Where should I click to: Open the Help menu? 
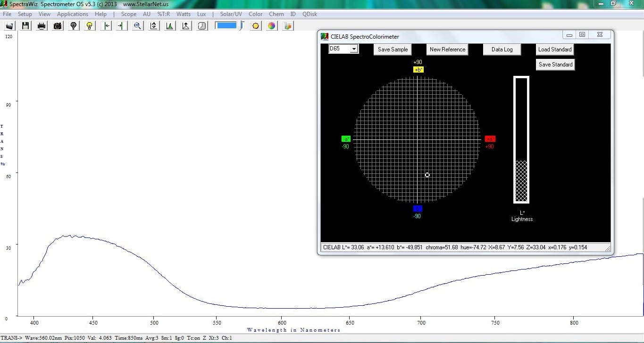(100, 14)
